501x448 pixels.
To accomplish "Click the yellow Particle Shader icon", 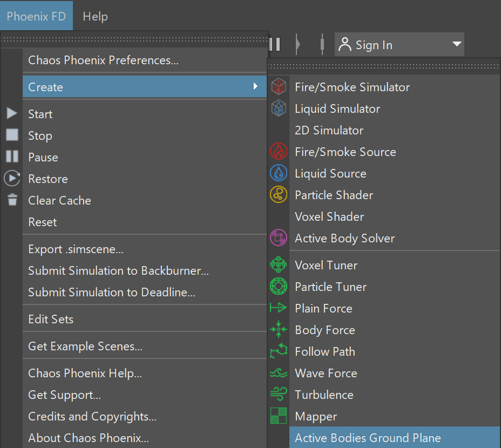I will coord(279,195).
